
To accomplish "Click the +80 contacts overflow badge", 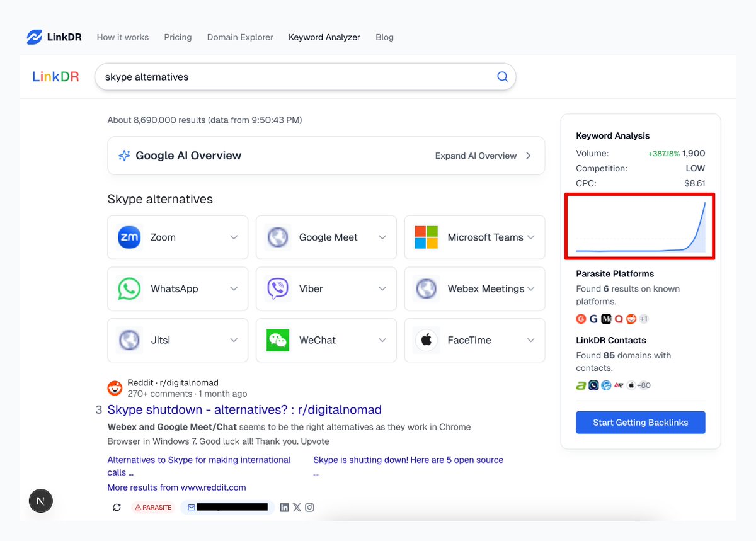I will coord(644,385).
